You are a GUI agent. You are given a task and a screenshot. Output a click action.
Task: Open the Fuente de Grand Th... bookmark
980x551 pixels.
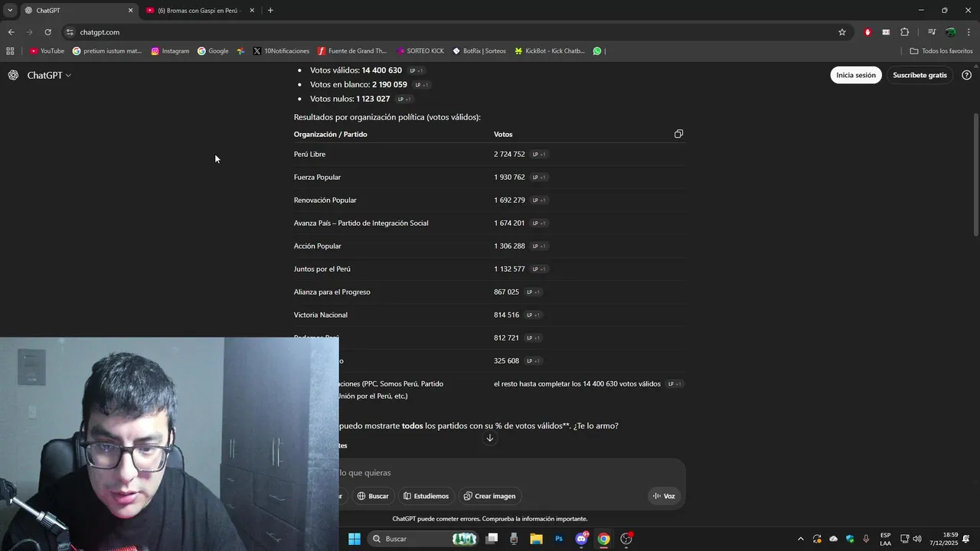tap(352, 51)
